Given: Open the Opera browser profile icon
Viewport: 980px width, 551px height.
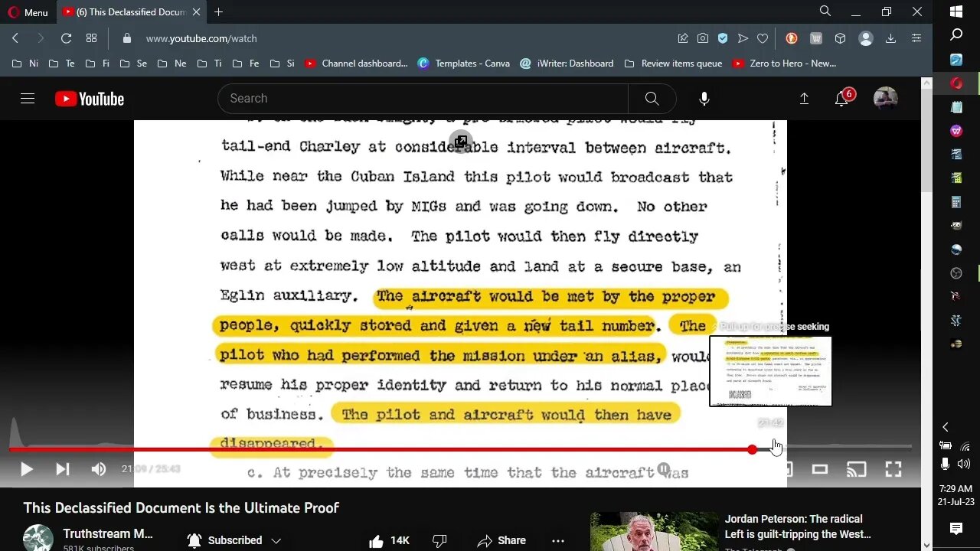Looking at the screenshot, I should coord(866,38).
